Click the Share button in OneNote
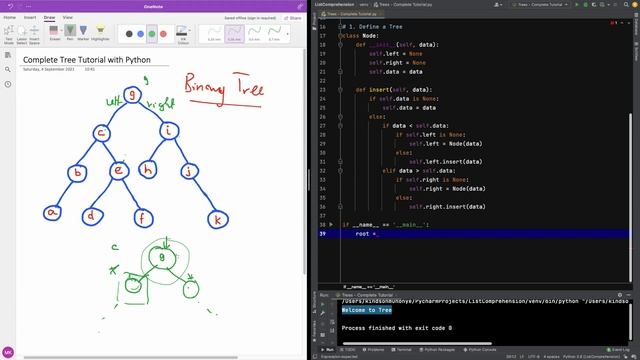Screen dimensions: 640x360 pyautogui.click(x=293, y=18)
